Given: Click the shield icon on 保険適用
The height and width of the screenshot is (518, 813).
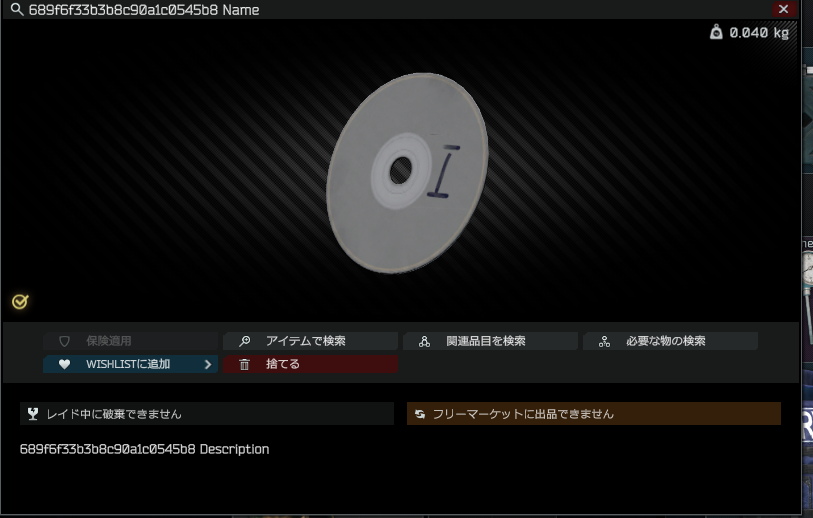Looking at the screenshot, I should (65, 341).
